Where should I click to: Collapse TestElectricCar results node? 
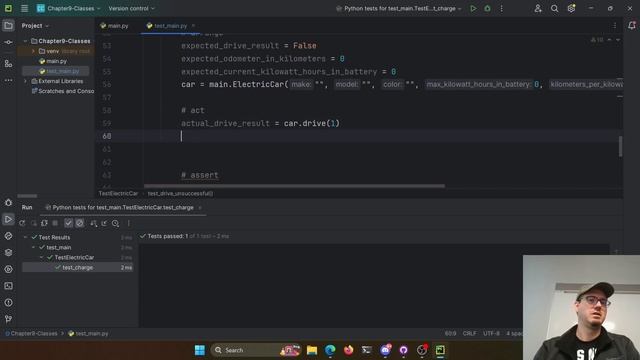(41, 258)
